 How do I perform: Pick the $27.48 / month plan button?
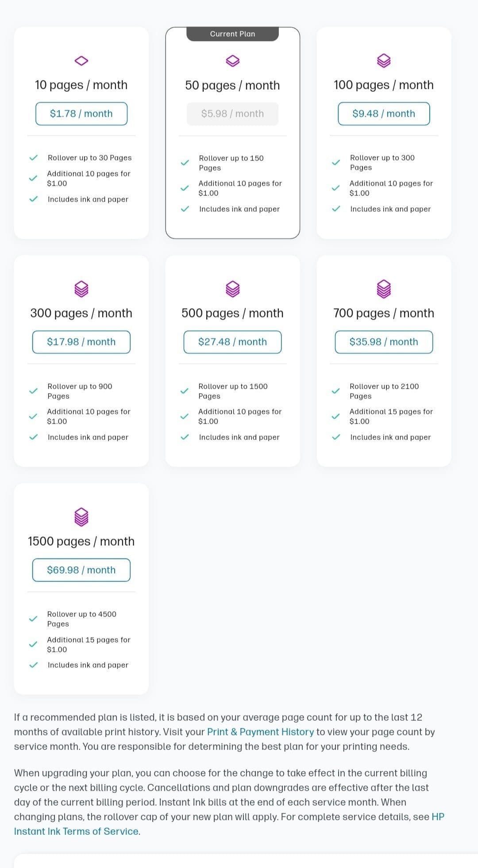click(x=233, y=342)
